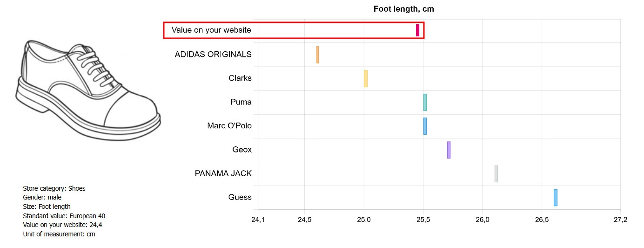
Task: Click the yellow Clarks bar
Action: click(366, 78)
